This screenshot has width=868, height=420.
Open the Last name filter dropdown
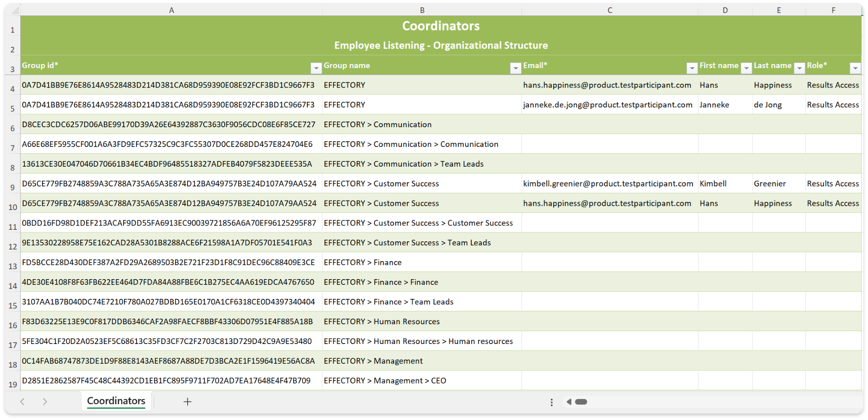tap(799, 68)
